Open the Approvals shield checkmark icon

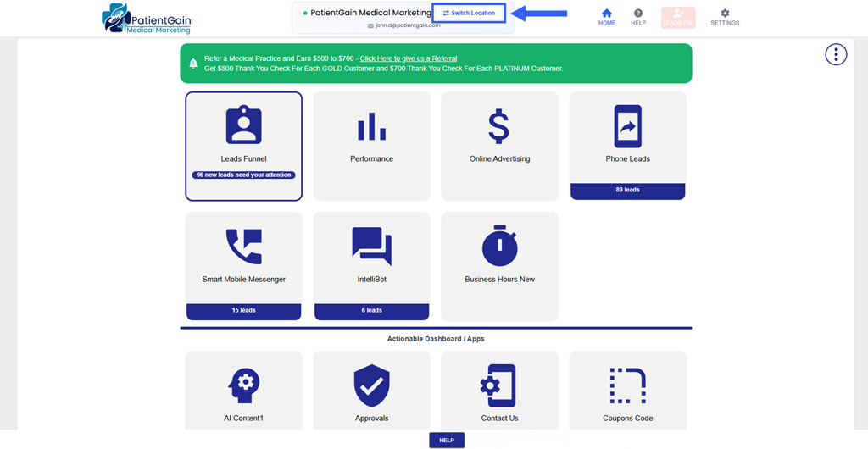(371, 385)
